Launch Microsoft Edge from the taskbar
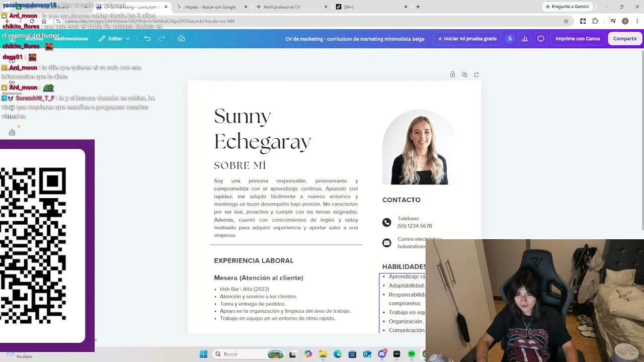This screenshot has width=644, height=362. click(338, 354)
